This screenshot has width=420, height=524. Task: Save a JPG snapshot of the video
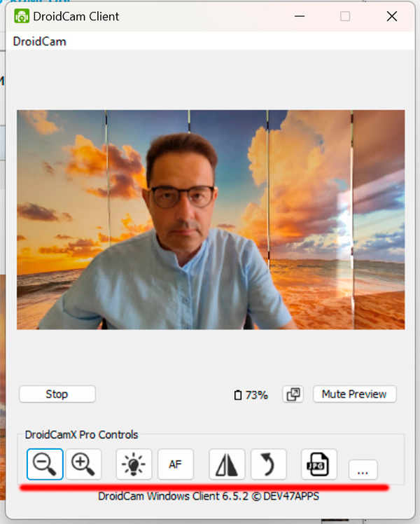coord(319,464)
